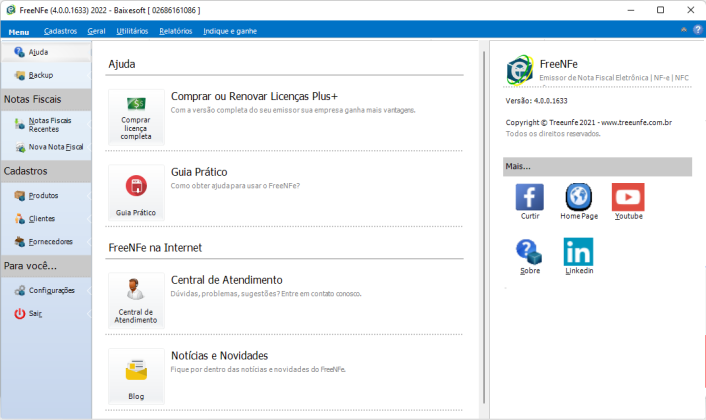Start a Nova Nota Fiscal
Viewport: 706px width, 420px height.
click(x=46, y=147)
